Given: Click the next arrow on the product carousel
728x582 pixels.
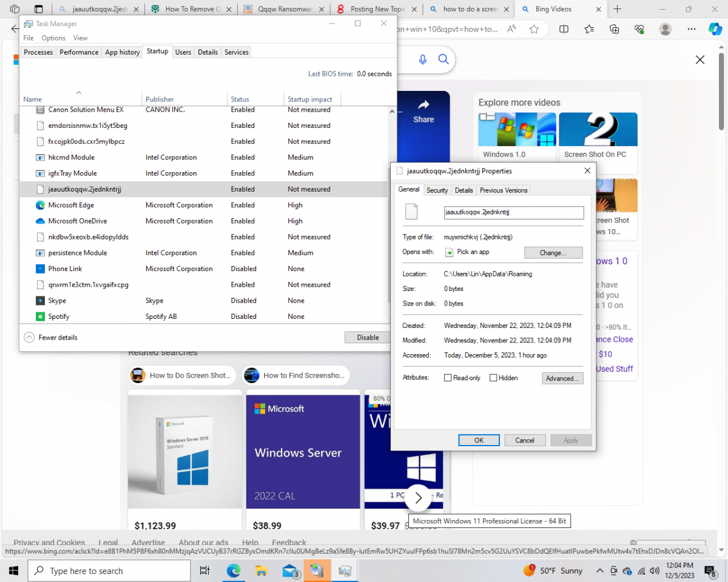Looking at the screenshot, I should tap(418, 498).
